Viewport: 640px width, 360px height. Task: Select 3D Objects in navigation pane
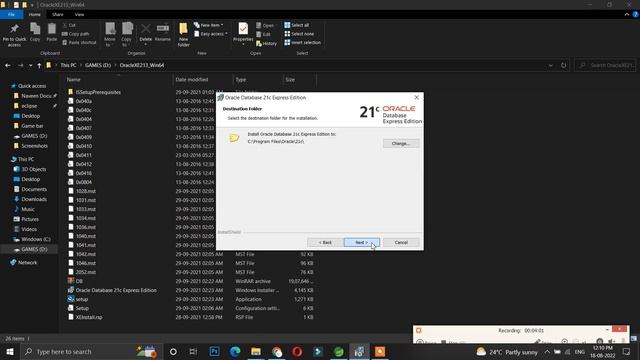(x=33, y=169)
